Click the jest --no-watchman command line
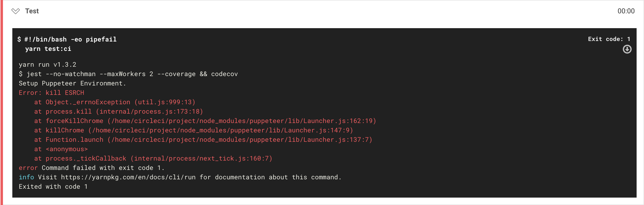The image size is (644, 205). coord(128,74)
